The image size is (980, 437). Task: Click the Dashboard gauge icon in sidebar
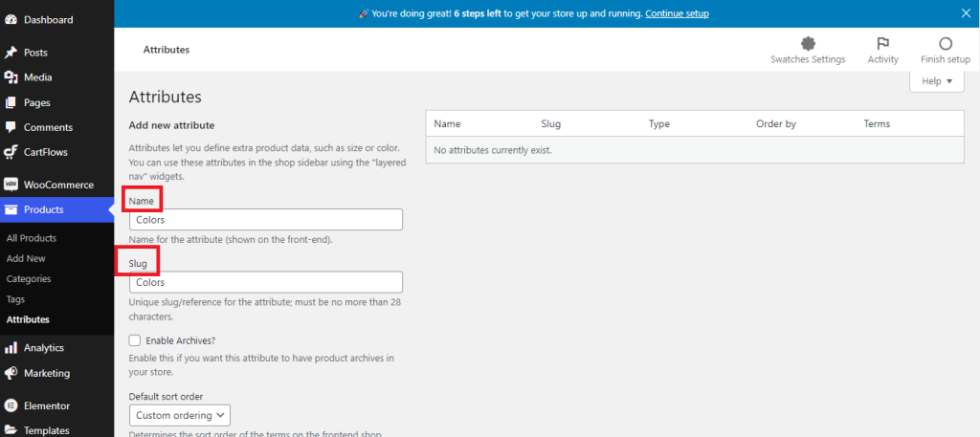tap(11, 19)
